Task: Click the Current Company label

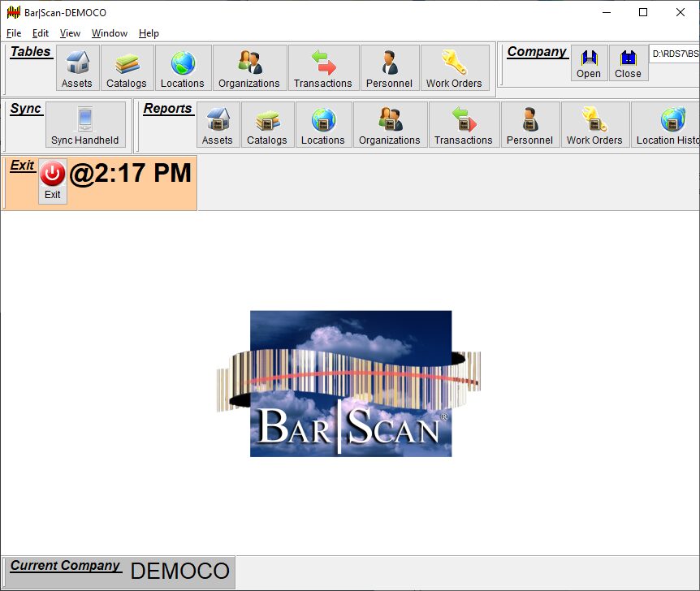Action: (x=65, y=566)
